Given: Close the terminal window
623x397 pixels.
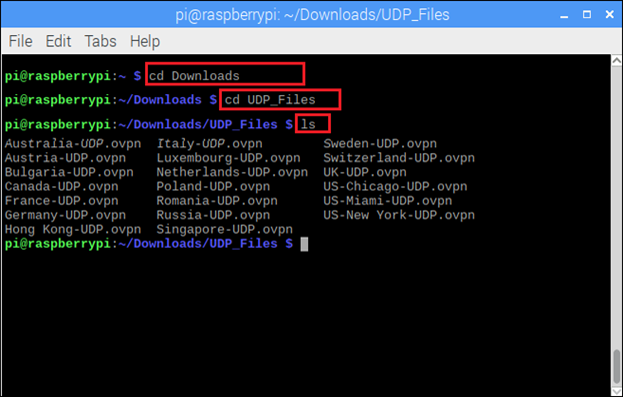Looking at the screenshot, I should coord(609,14).
